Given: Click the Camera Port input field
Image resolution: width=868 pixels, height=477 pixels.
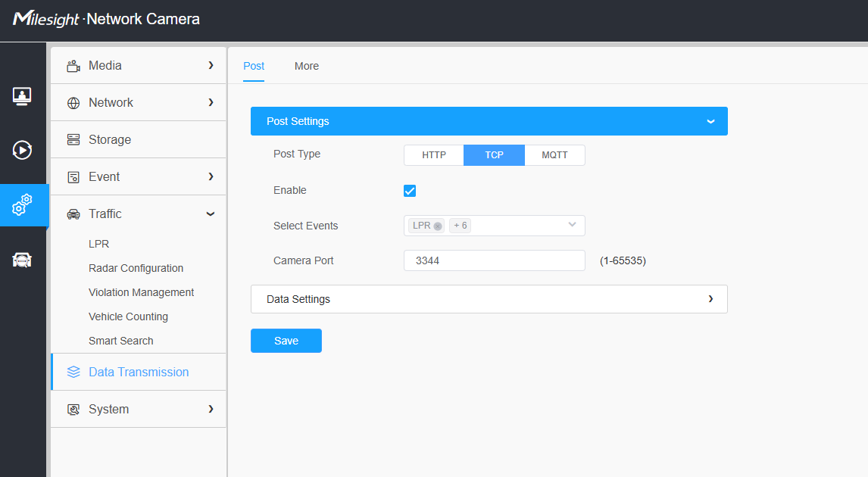Looking at the screenshot, I should click(495, 260).
